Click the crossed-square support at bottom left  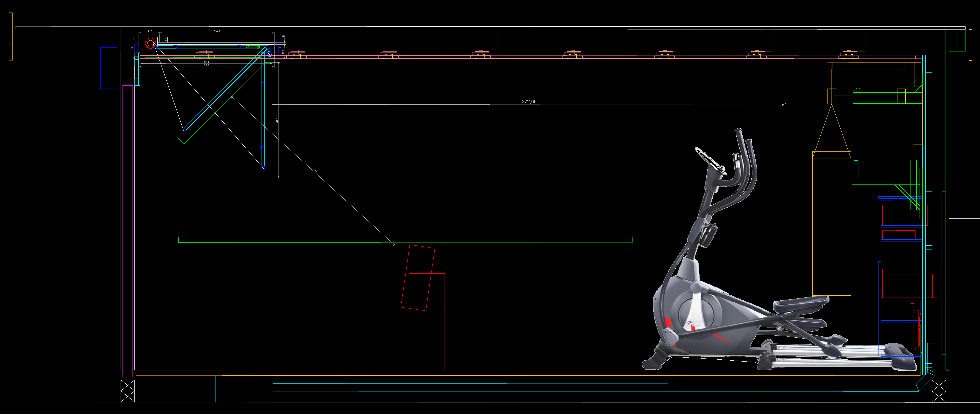tap(127, 390)
